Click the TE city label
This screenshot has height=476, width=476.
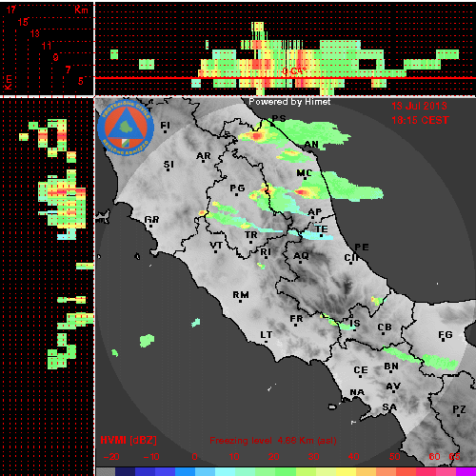pos(322,228)
